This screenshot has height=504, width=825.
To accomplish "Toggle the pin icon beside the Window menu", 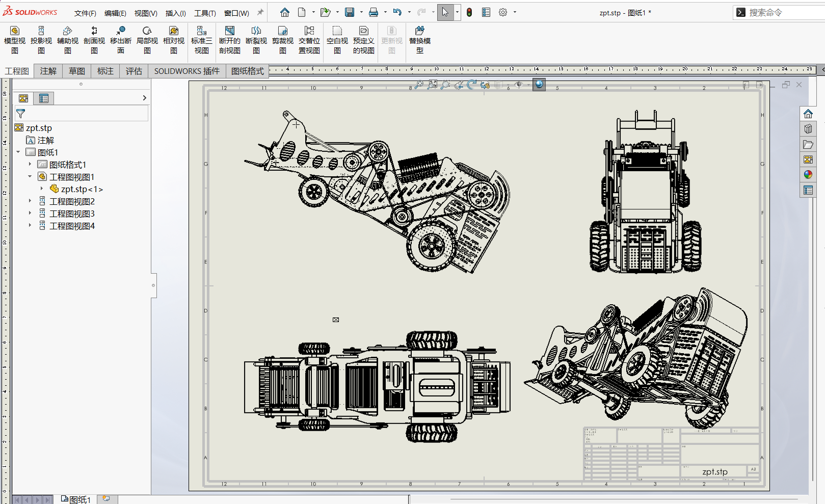I will click(x=260, y=12).
